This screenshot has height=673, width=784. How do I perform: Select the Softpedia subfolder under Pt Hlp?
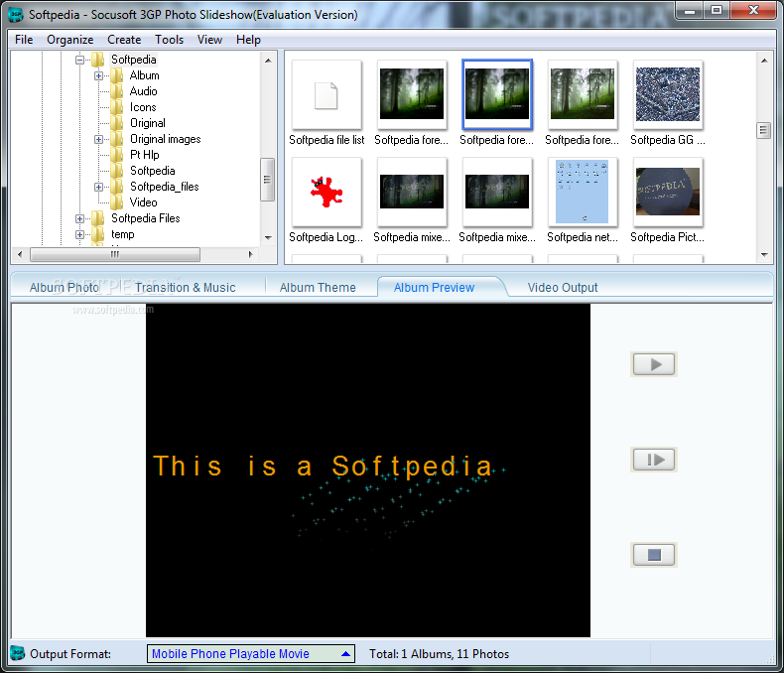[153, 171]
